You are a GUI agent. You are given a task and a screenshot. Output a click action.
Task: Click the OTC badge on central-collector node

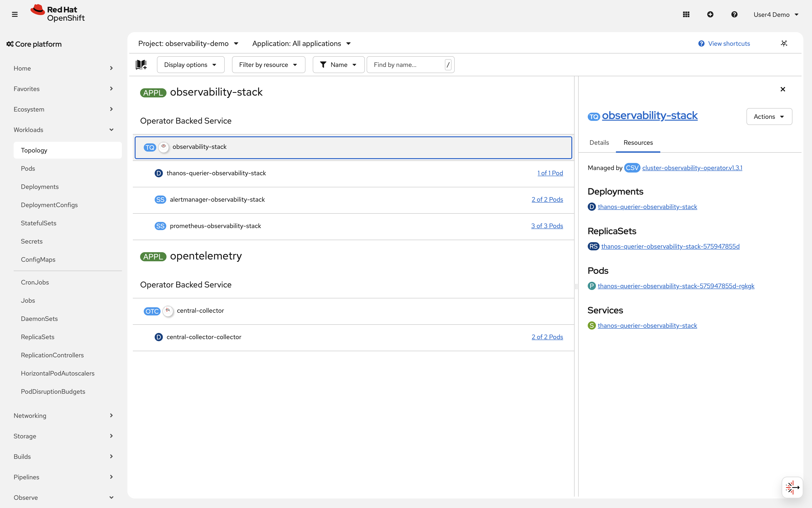[x=152, y=311]
